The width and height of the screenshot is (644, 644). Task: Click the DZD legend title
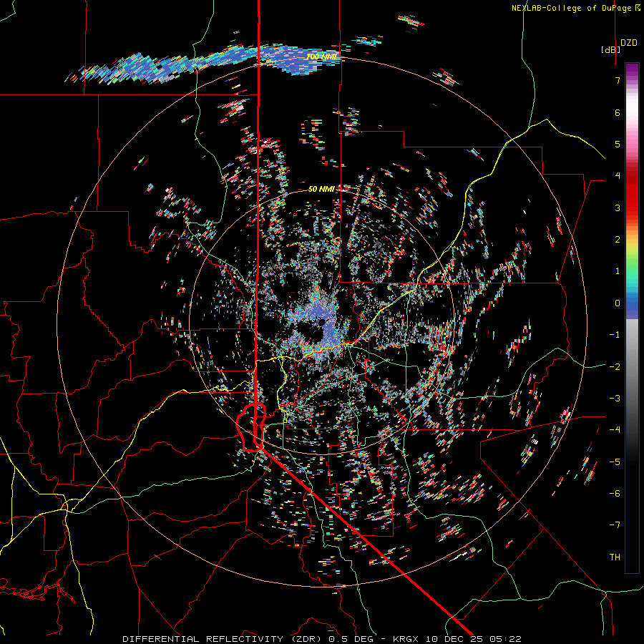pyautogui.click(x=629, y=43)
